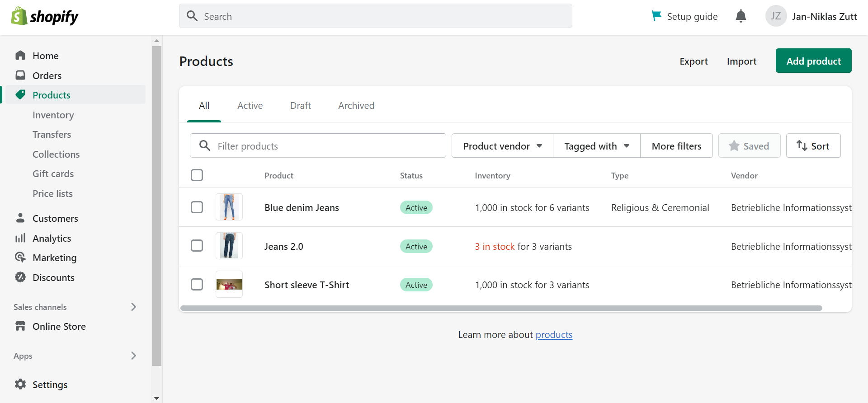Screen dimensions: 868x403
Task: Switch to the Archived tab
Action: point(356,106)
